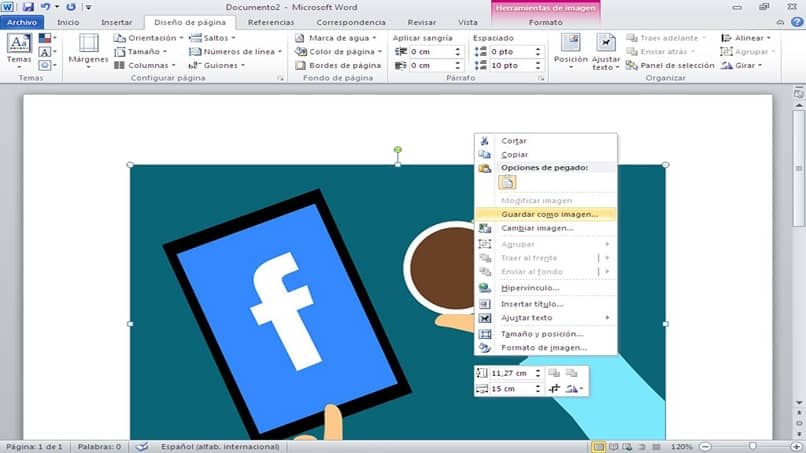Expand the Tamaño dropdown
Image resolution: width=806 pixels, height=453 pixels.
coord(140,51)
